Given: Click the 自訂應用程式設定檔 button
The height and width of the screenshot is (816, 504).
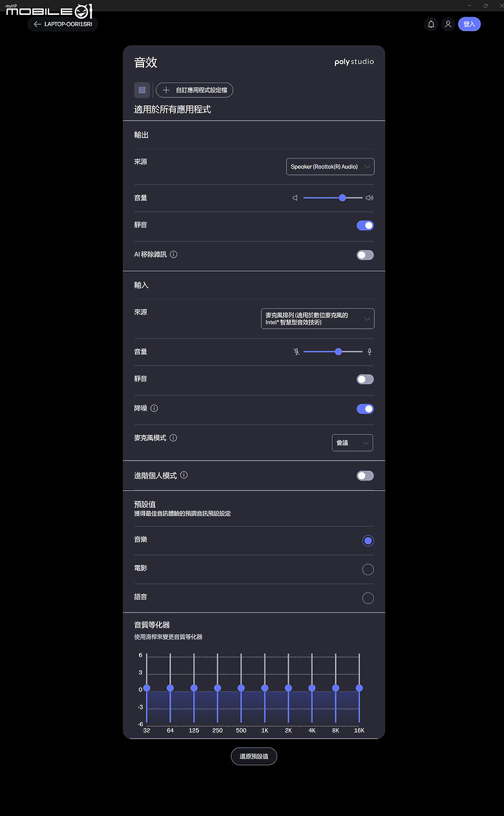Looking at the screenshot, I should (194, 91).
